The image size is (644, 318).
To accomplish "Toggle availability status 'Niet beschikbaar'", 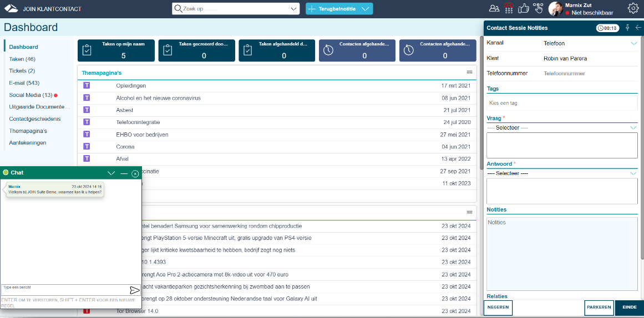I will click(x=589, y=13).
